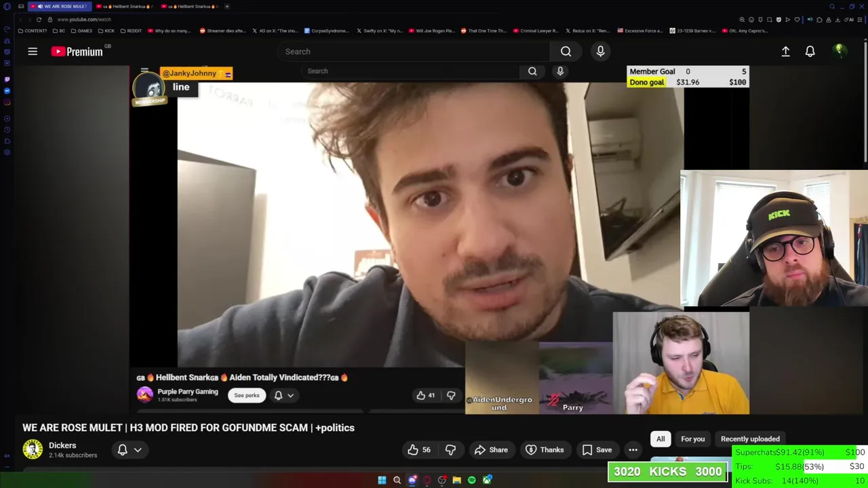The height and width of the screenshot is (488, 868).
Task: Expand Purple Parry Gaming notification chevron
Action: tap(290, 395)
